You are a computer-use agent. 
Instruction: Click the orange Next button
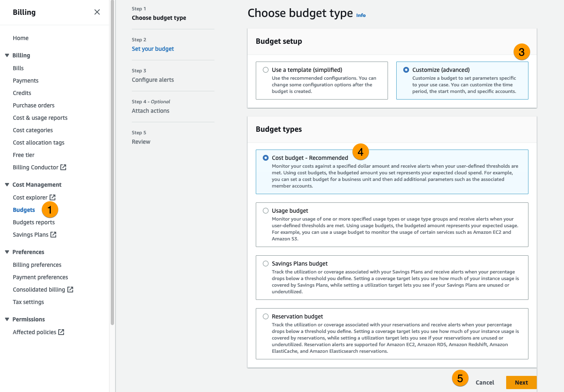click(521, 382)
